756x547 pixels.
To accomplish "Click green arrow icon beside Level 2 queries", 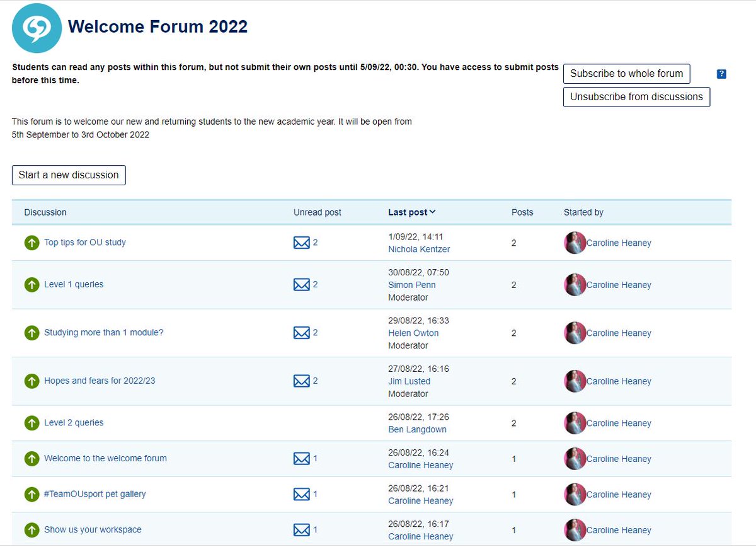I will tap(32, 423).
